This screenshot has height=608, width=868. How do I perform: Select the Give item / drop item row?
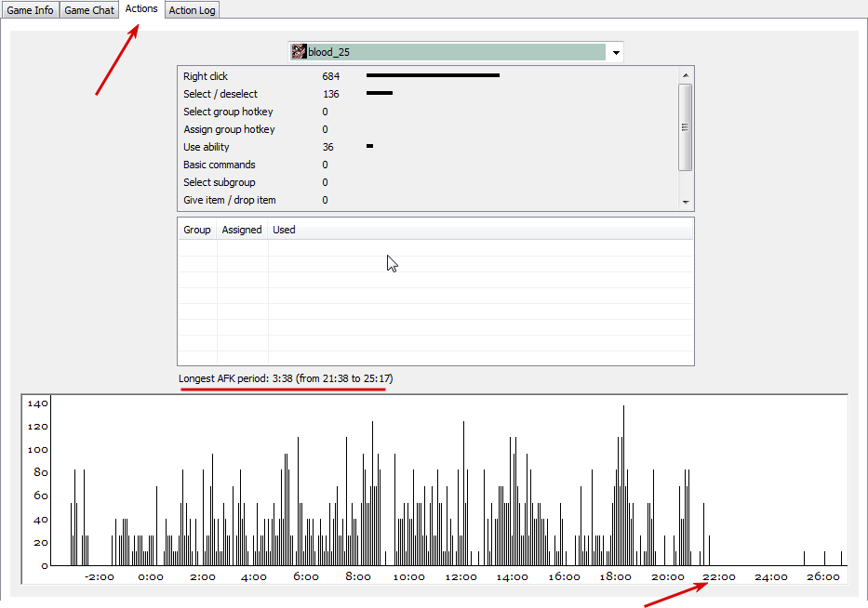427,200
